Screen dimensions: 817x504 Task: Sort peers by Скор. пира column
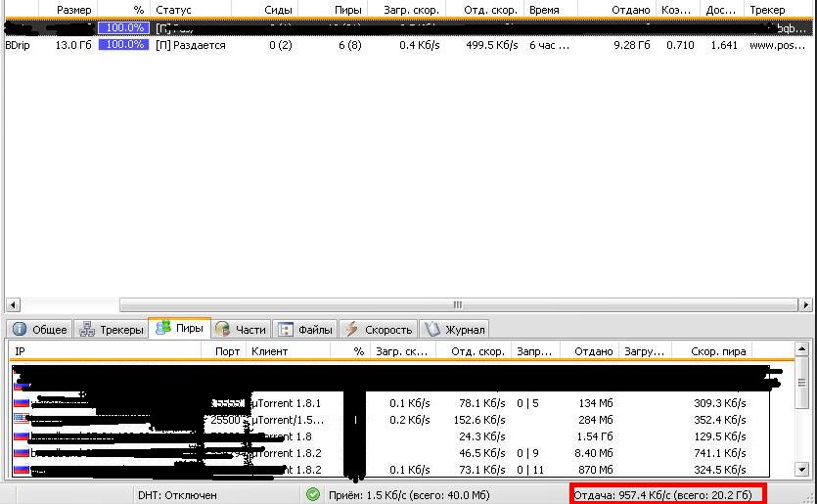pos(711,351)
